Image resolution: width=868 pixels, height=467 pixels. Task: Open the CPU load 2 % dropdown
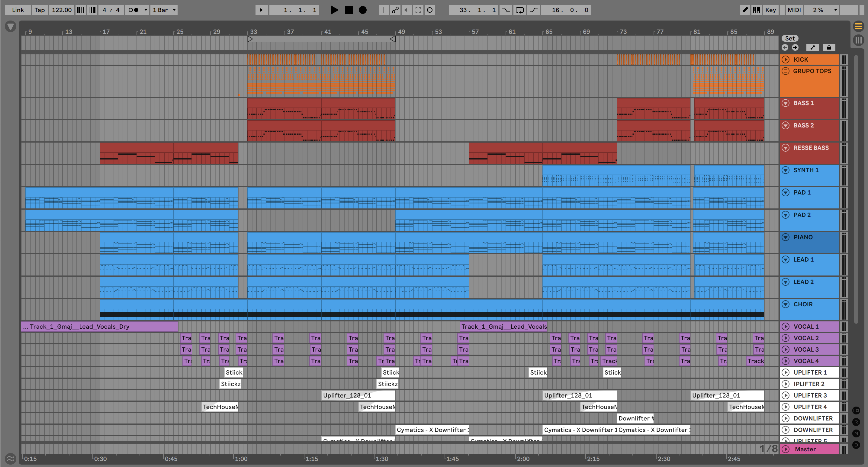pyautogui.click(x=821, y=10)
